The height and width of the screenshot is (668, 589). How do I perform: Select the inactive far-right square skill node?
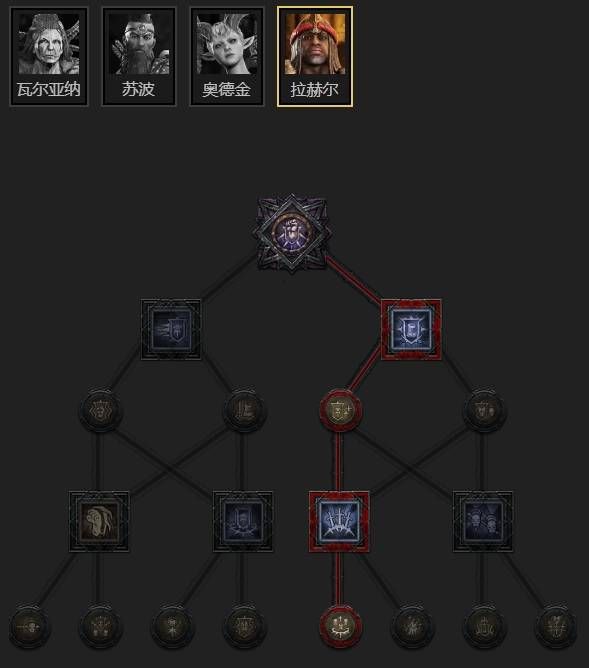(483, 522)
